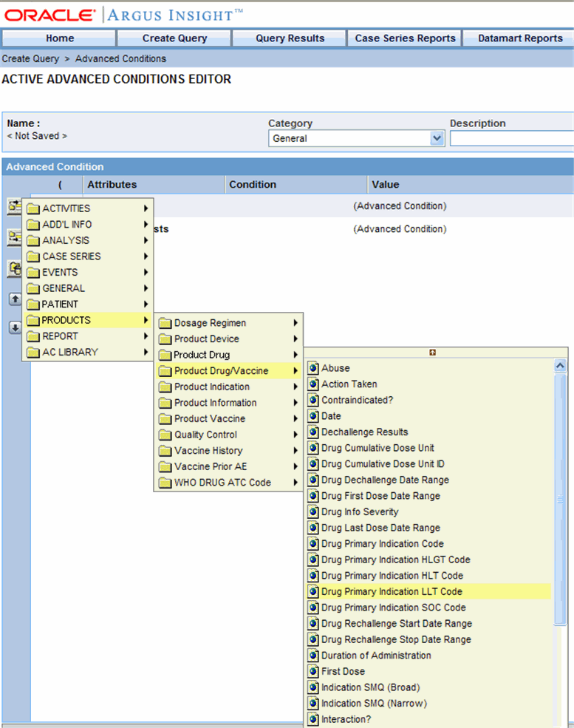574x728 pixels.
Task: Open the Home tab
Action: pos(59,38)
